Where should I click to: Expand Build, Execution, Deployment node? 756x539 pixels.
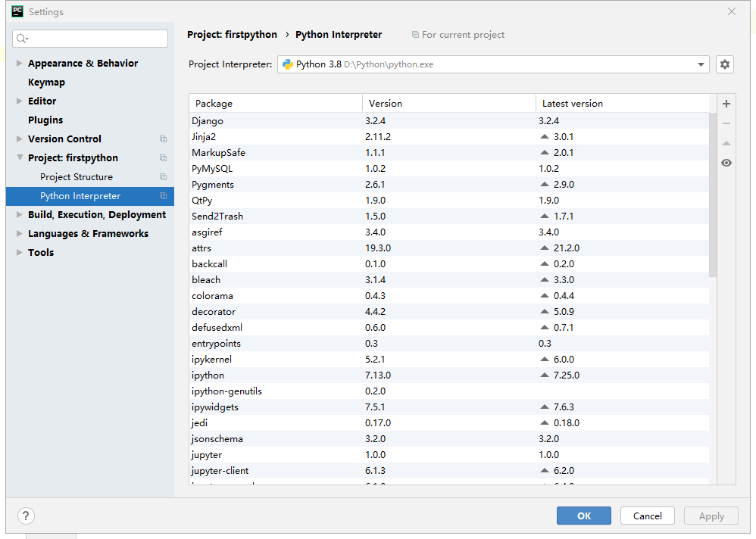(x=19, y=214)
